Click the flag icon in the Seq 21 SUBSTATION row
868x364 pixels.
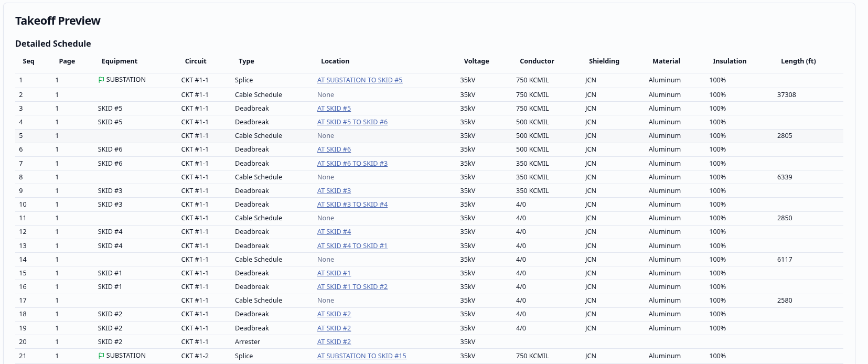[x=101, y=356]
